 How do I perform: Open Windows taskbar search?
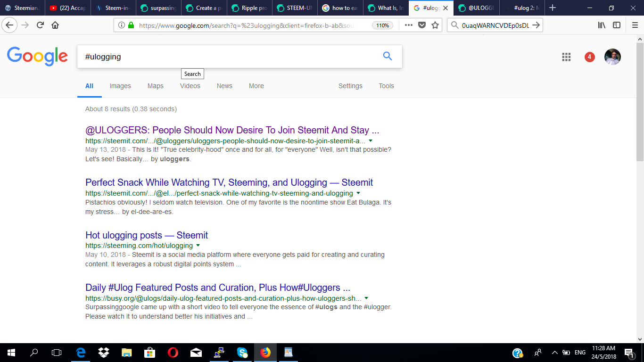(x=34, y=353)
